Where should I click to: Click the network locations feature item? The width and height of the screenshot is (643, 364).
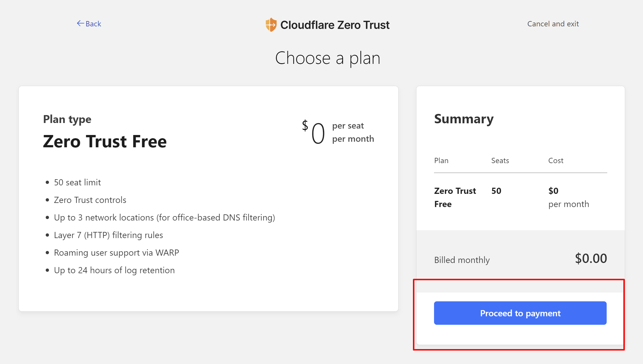point(164,218)
